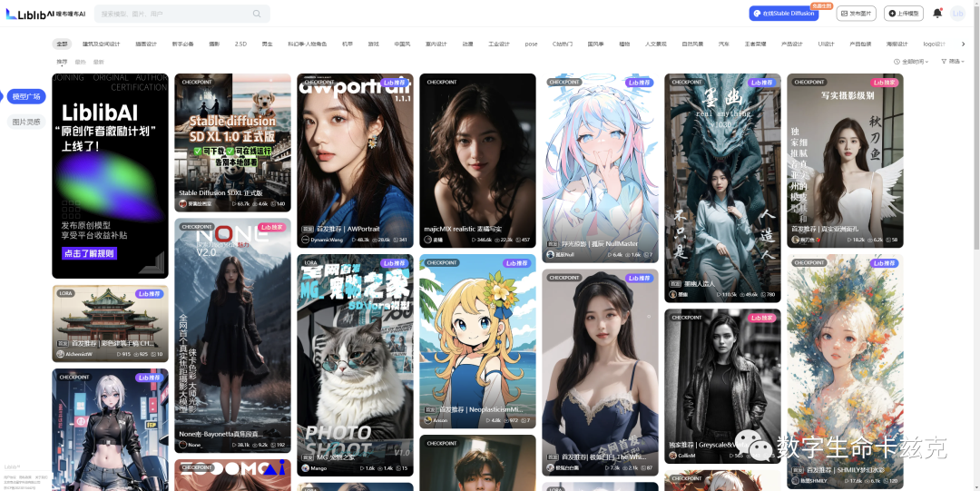
Task: Select the 2.5D category tab
Action: tap(240, 44)
